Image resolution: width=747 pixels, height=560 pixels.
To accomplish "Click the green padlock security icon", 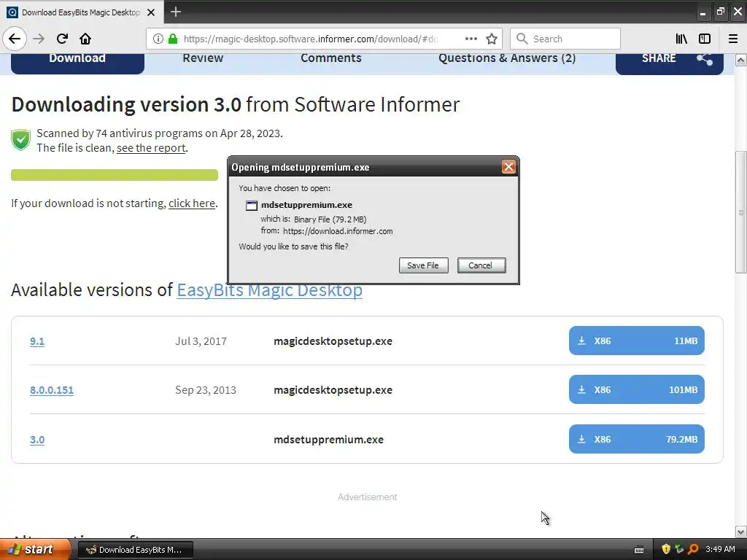I will 173,39.
